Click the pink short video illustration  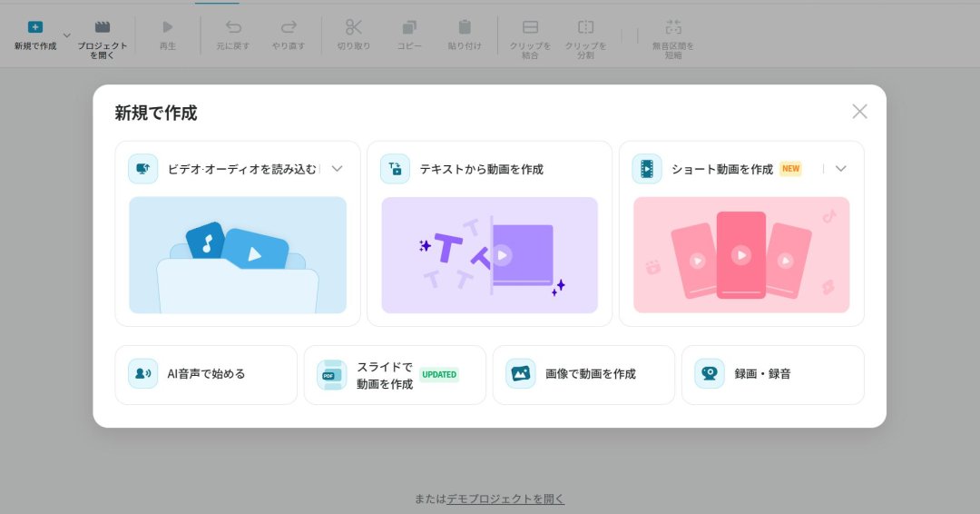740,255
